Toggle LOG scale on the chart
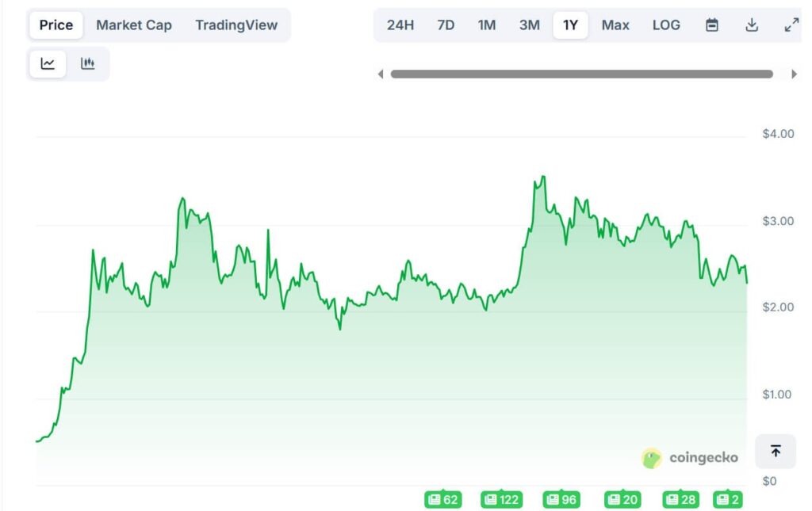Image resolution: width=812 pixels, height=511 pixels. [666, 25]
